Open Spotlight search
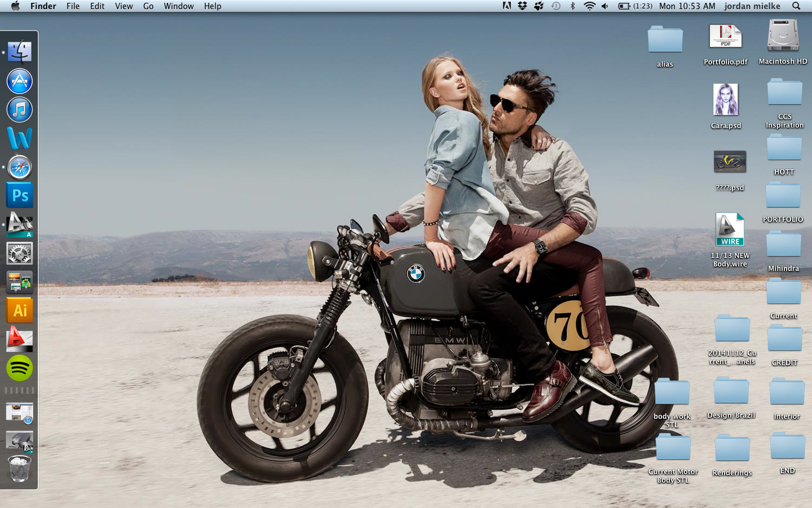 pos(796,6)
